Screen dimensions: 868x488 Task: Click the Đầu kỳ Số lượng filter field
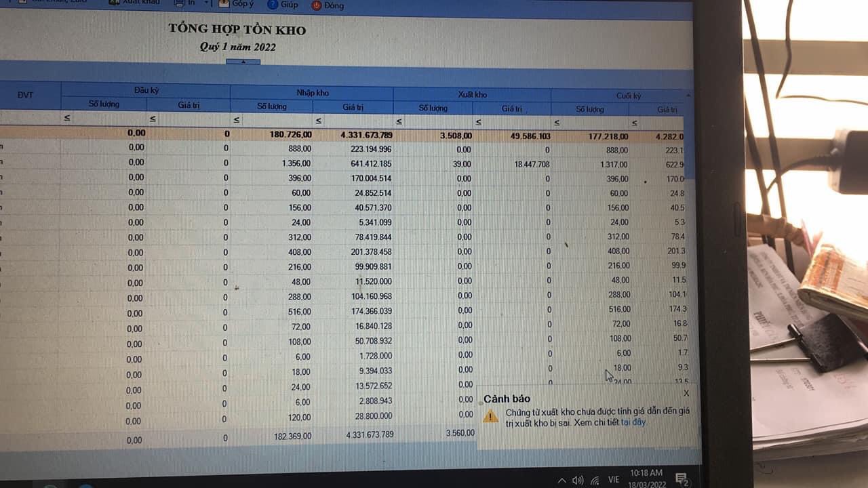click(108, 119)
